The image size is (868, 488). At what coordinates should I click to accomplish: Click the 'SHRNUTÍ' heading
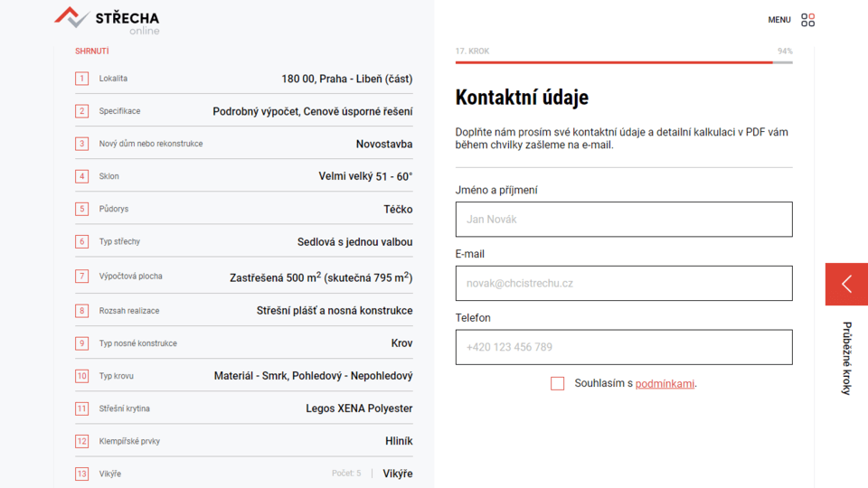(92, 51)
